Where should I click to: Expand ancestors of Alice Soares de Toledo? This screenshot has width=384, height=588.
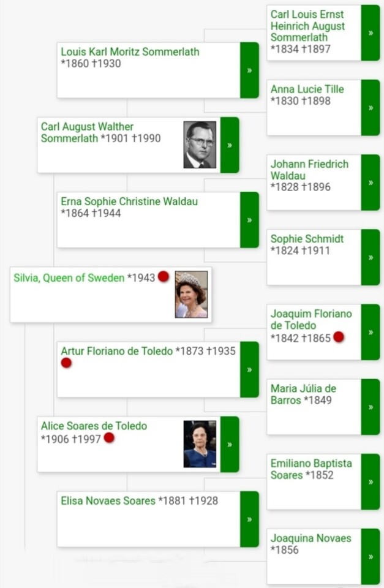tap(230, 445)
